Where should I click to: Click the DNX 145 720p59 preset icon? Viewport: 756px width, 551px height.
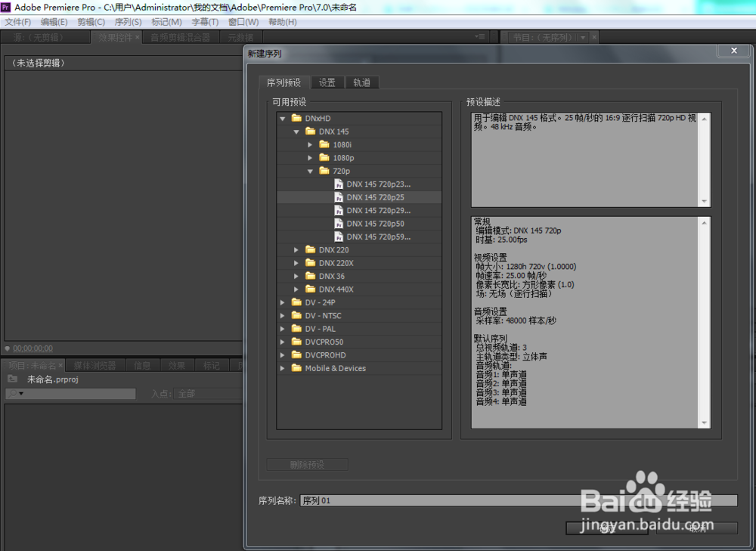click(x=339, y=237)
